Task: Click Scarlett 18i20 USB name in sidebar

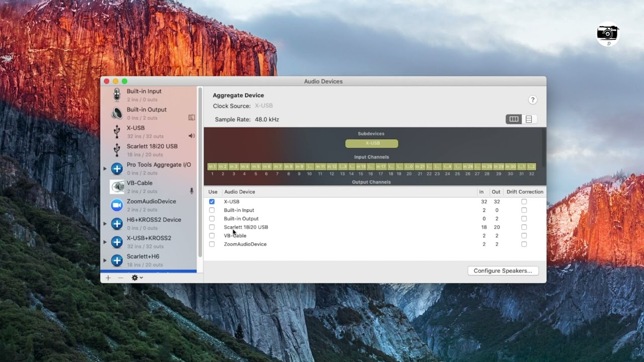Action: click(152, 146)
